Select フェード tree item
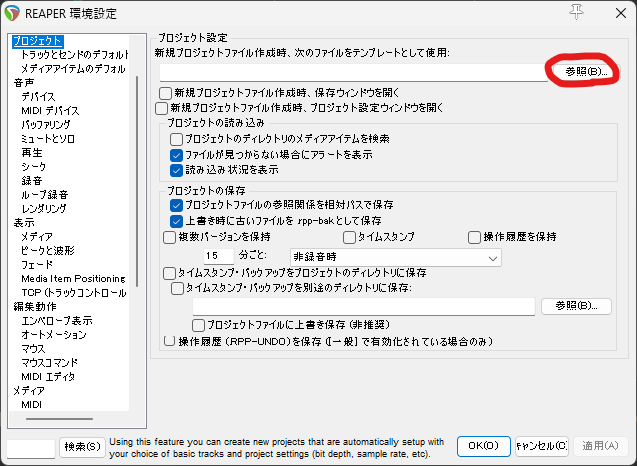Image resolution: width=637 pixels, height=466 pixels. coord(37,265)
